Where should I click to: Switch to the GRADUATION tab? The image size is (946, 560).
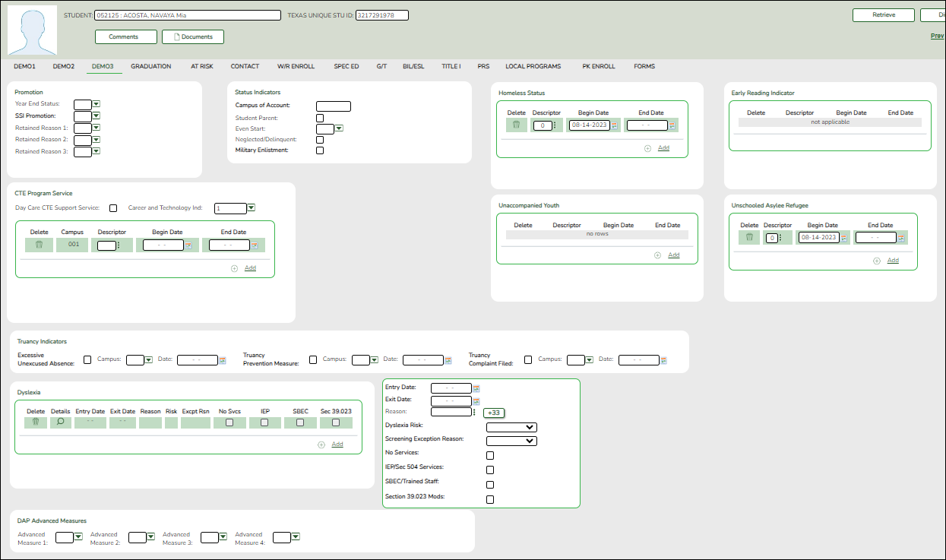click(x=150, y=67)
